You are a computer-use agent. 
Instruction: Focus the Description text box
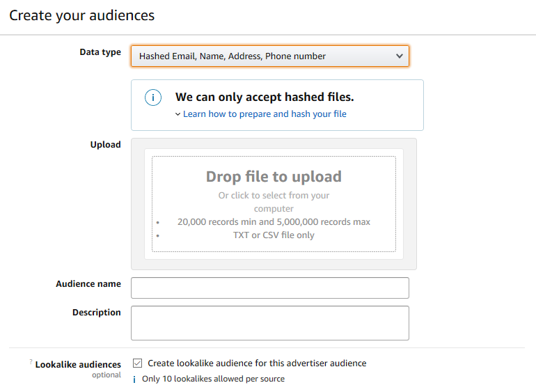[x=269, y=323]
